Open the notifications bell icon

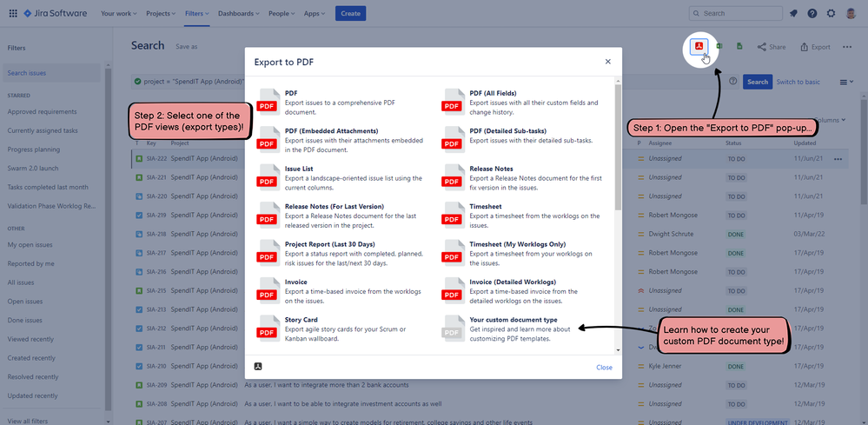[x=793, y=13]
